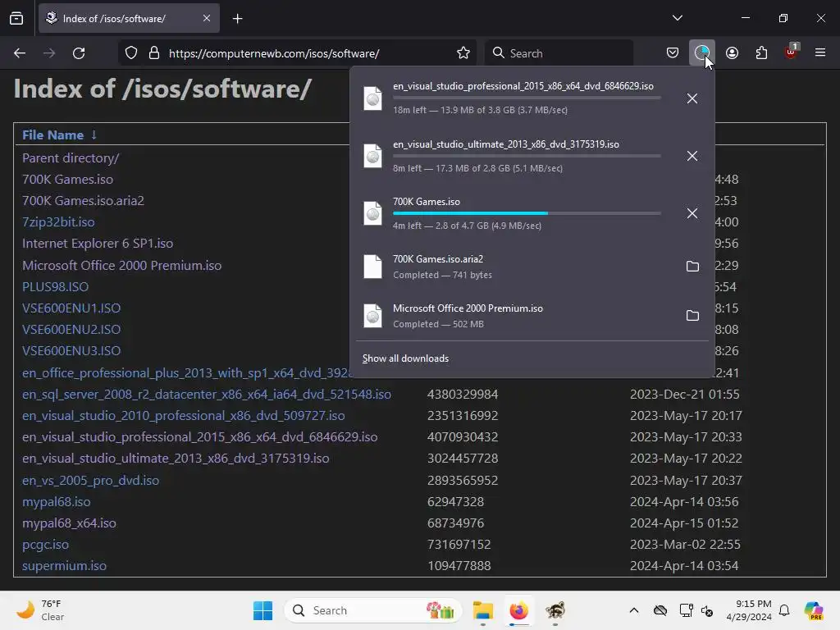The width and height of the screenshot is (840, 630).
Task: Cancel the 700K Games.iso download
Action: pyautogui.click(x=692, y=213)
